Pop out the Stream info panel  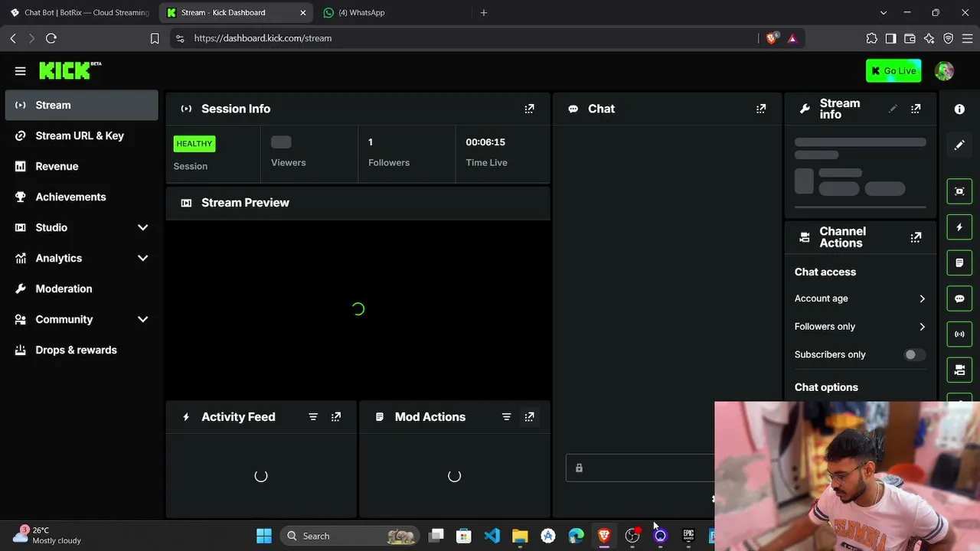[916, 109]
